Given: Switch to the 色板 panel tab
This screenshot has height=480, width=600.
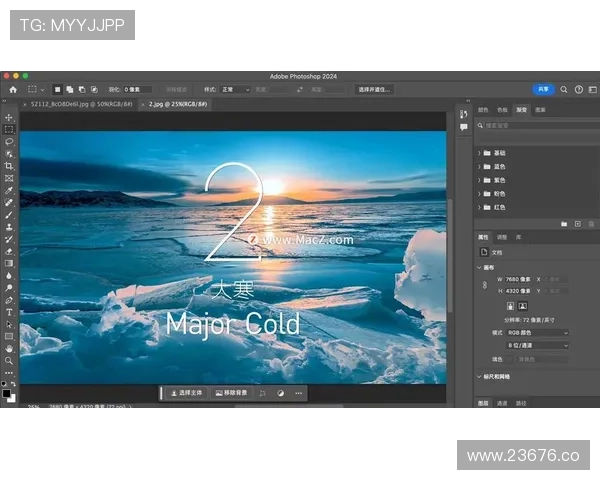Looking at the screenshot, I should tap(502, 109).
